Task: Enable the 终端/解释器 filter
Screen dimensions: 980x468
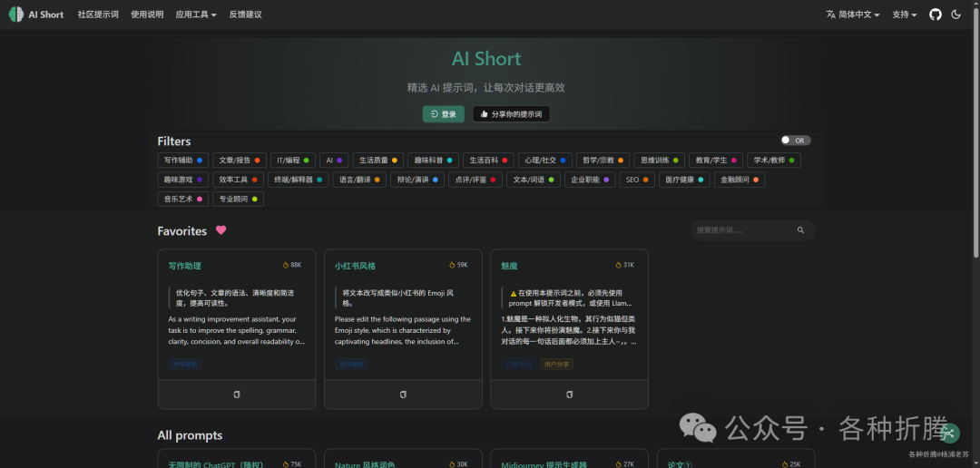Action: click(299, 180)
